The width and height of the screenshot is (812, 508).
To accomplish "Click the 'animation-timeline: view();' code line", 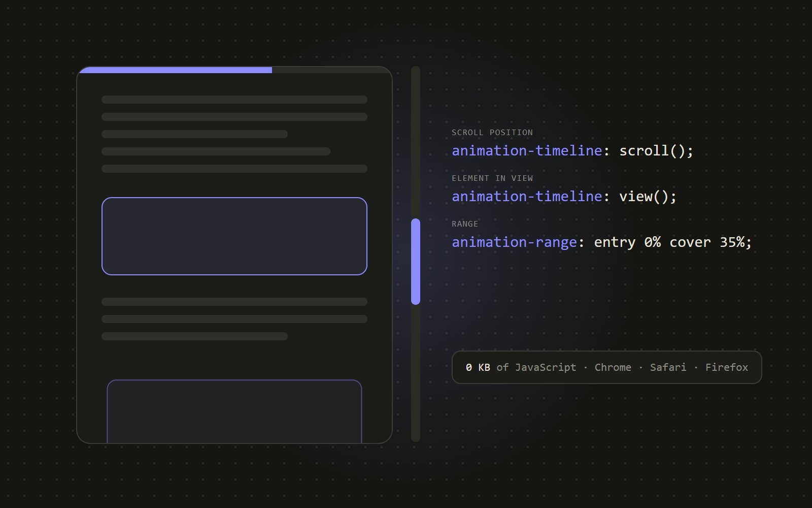I will [564, 197].
